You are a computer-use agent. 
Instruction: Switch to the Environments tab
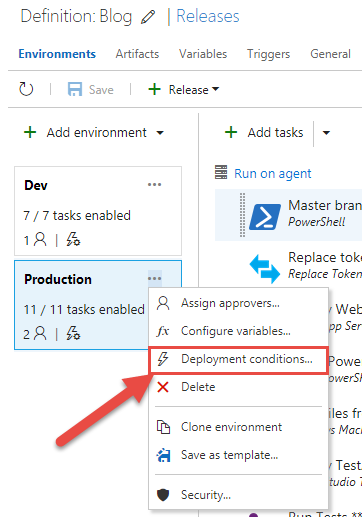coord(57,54)
